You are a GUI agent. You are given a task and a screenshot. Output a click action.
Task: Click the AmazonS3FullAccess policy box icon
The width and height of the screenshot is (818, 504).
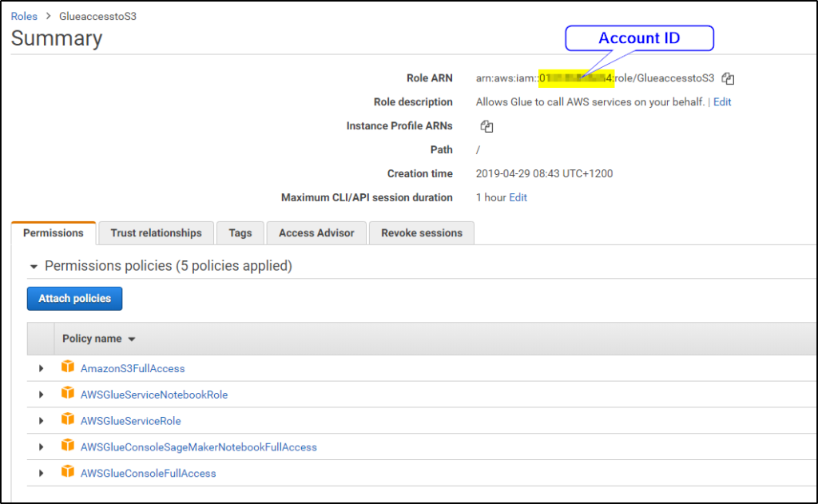pyautogui.click(x=68, y=367)
